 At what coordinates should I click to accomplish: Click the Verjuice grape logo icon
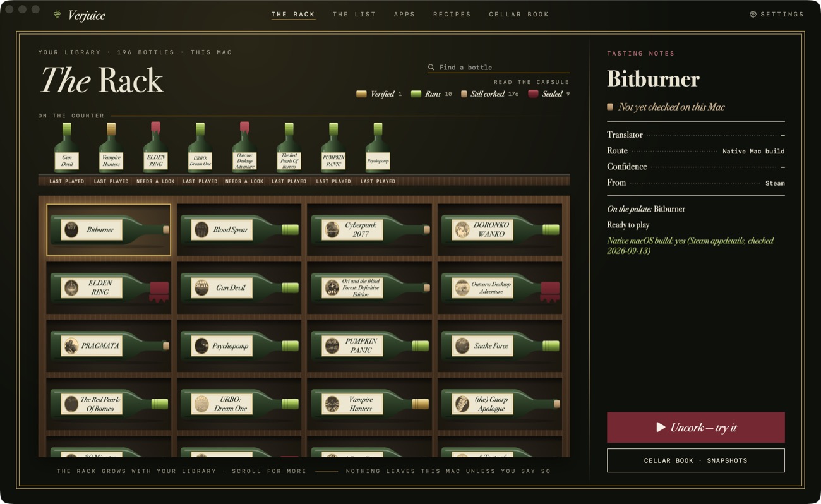57,14
